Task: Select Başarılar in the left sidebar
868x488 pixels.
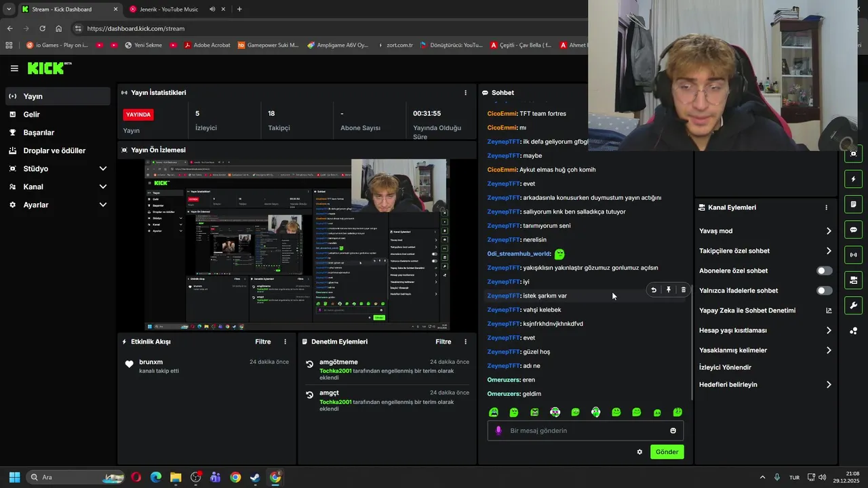Action: pyautogui.click(x=58, y=133)
